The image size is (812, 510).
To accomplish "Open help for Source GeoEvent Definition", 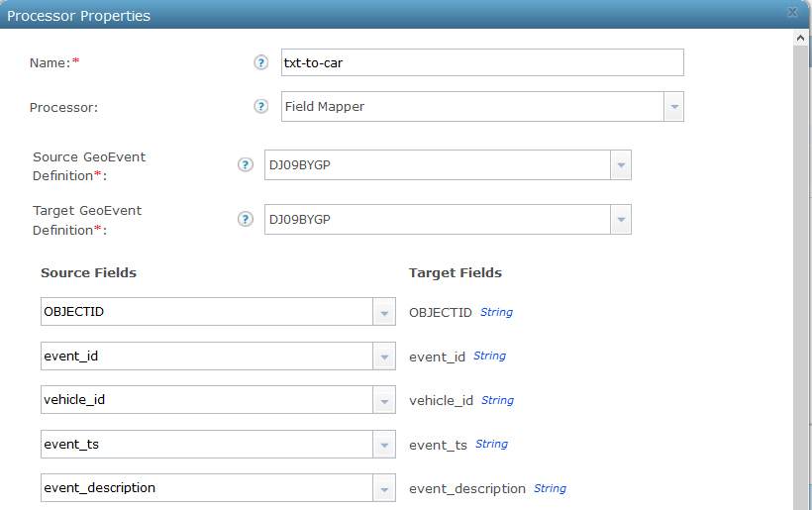I will pos(246,165).
